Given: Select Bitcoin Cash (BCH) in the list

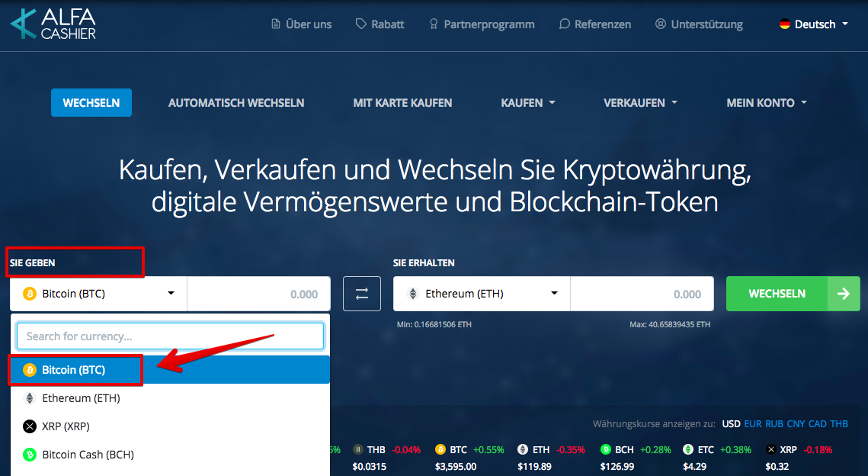Looking at the screenshot, I should 170,455.
